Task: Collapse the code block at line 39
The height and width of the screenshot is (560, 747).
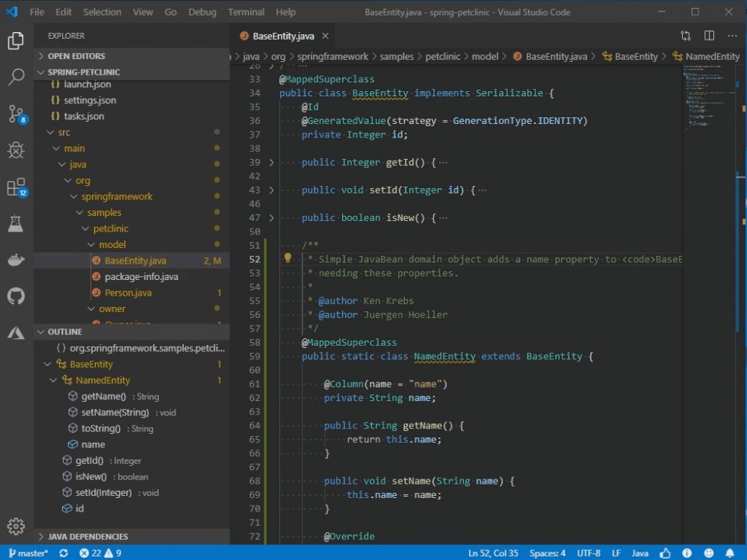Action: click(270, 162)
